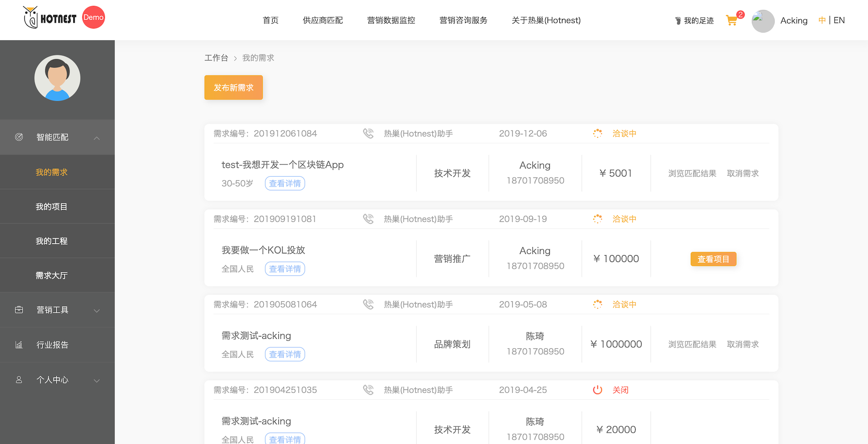Viewport: 868px width, 444px height.
Task: Click the large sidebar profile avatar
Action: 57,78
